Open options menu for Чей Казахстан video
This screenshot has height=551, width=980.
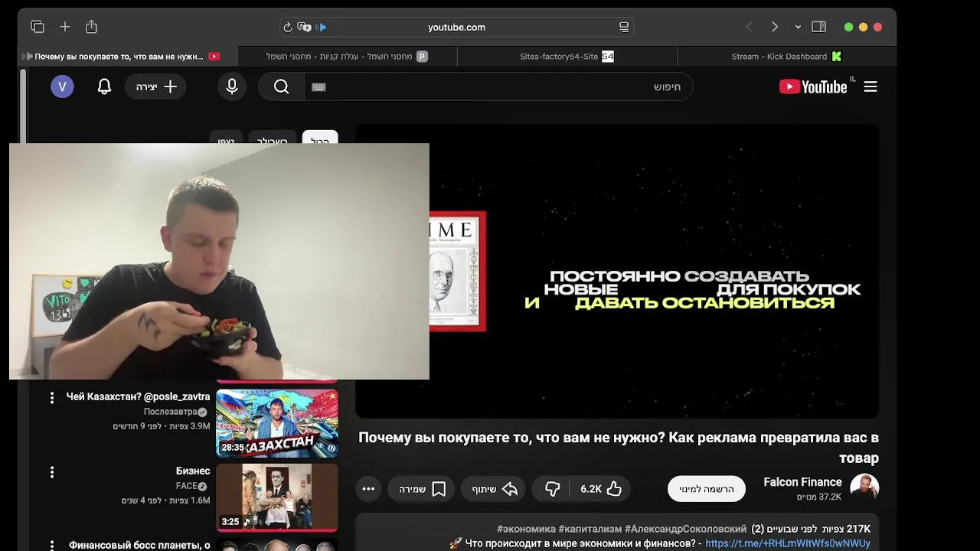click(52, 398)
